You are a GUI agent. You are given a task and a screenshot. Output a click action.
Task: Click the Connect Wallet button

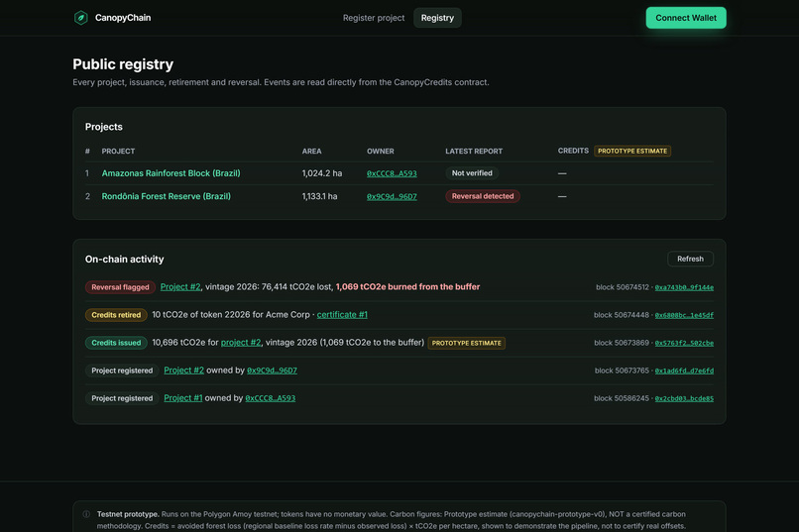[x=686, y=18]
